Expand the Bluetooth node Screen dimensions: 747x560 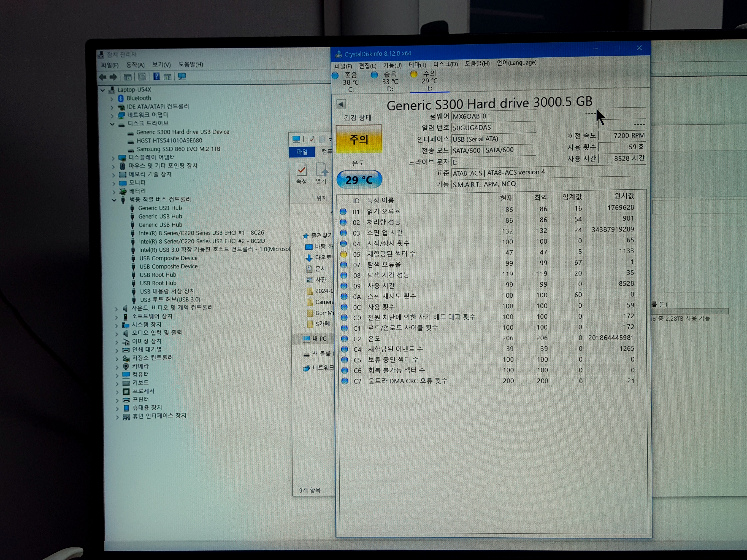point(112,99)
